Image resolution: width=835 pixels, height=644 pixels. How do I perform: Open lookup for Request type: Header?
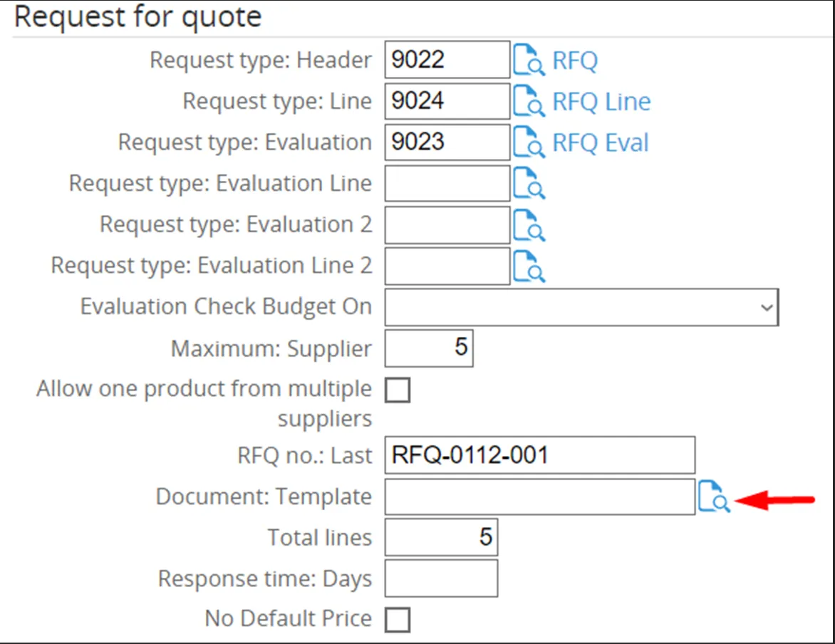(529, 61)
